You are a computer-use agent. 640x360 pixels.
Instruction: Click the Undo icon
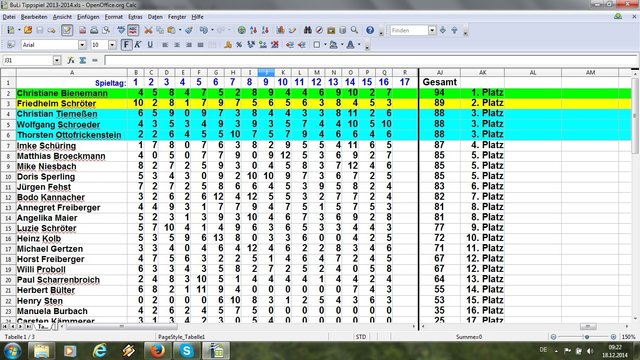click(204, 30)
